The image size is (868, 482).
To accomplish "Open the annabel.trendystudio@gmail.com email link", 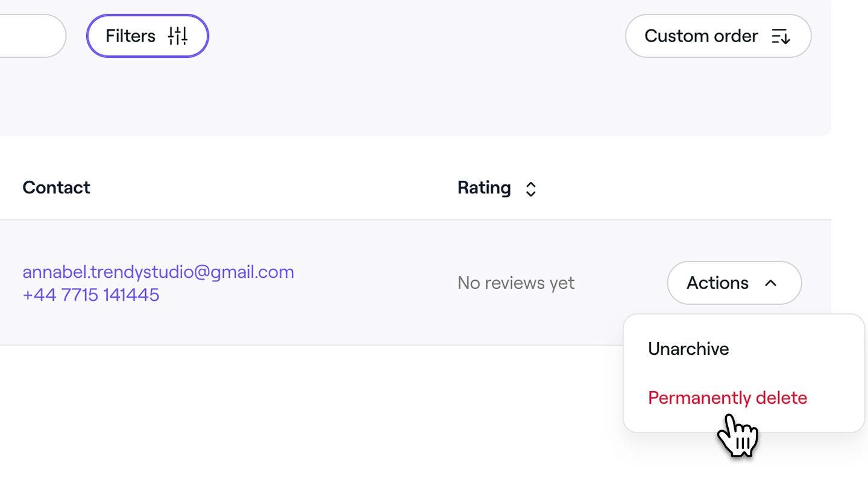I will (158, 272).
